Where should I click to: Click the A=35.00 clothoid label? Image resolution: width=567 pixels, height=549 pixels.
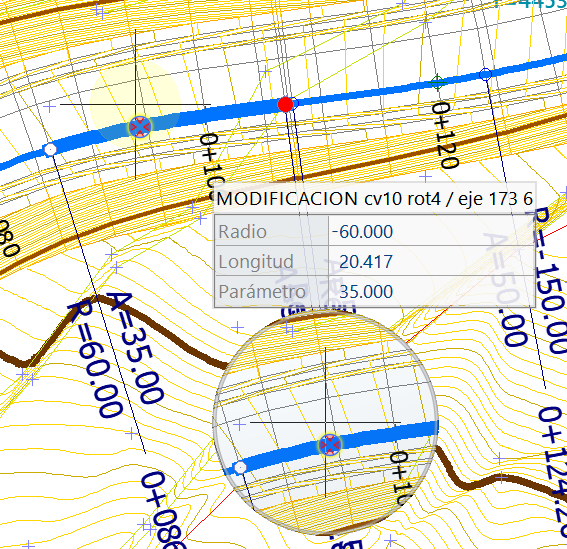136,348
